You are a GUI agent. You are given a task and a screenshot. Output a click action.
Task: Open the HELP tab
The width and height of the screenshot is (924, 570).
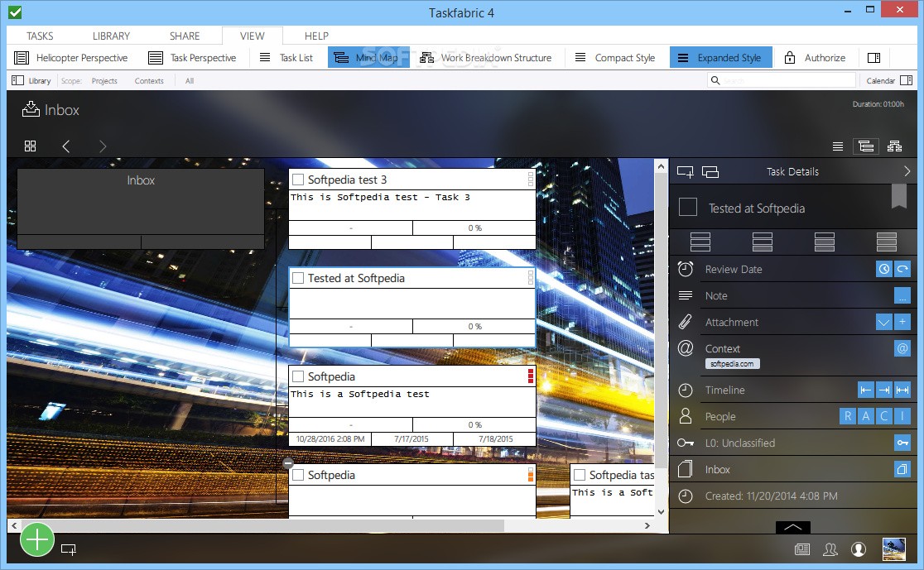(x=316, y=36)
